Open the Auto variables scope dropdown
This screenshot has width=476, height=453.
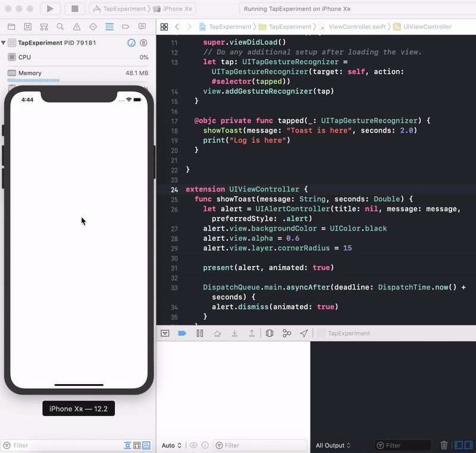[x=171, y=445]
